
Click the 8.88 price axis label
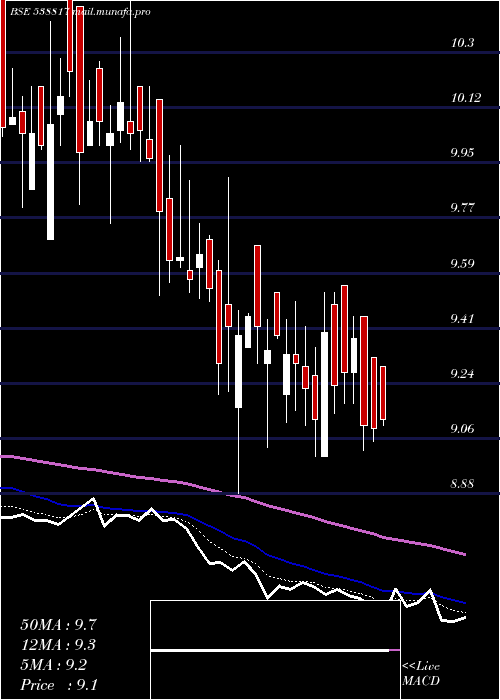[462, 484]
